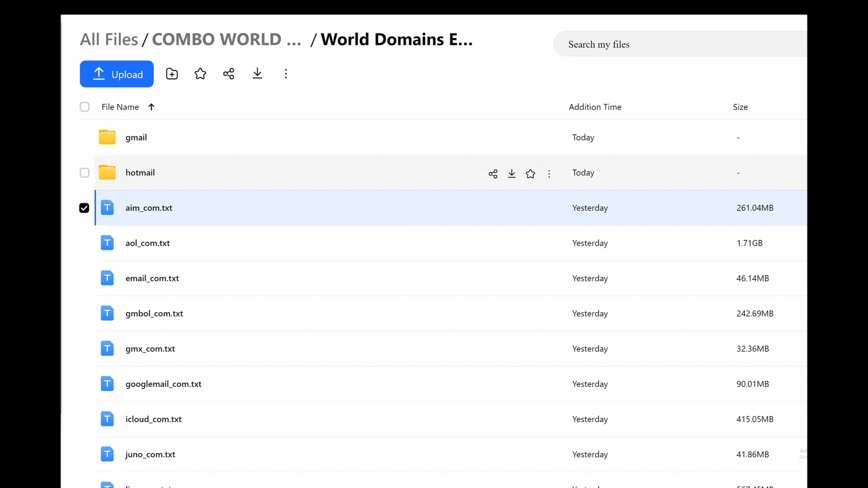The width and height of the screenshot is (868, 488).
Task: Open more options for the hotmail row
Action: tap(549, 174)
